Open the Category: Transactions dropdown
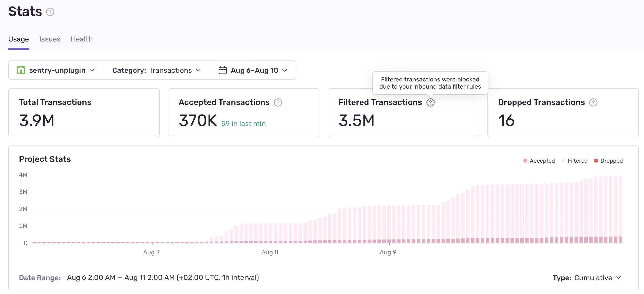 coord(157,70)
